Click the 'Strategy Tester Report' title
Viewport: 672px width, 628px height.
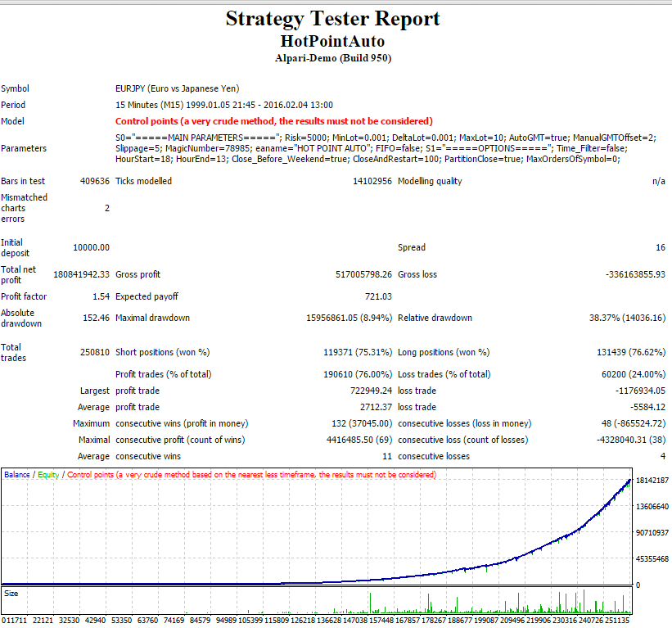click(x=332, y=19)
